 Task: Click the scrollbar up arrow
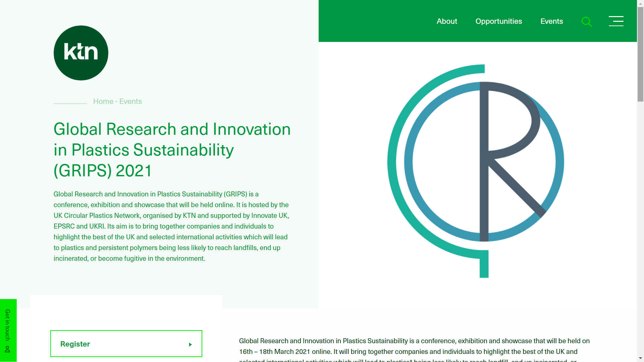tap(640, 3)
